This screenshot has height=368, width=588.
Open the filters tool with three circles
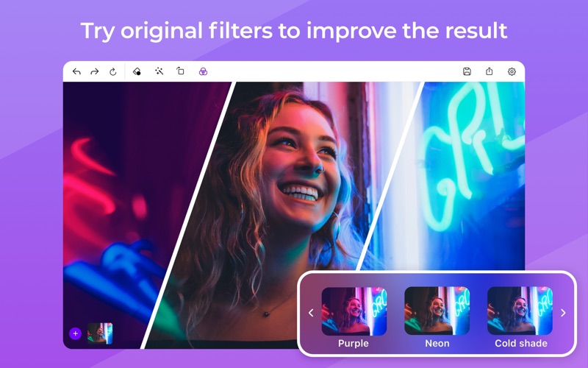coord(203,71)
